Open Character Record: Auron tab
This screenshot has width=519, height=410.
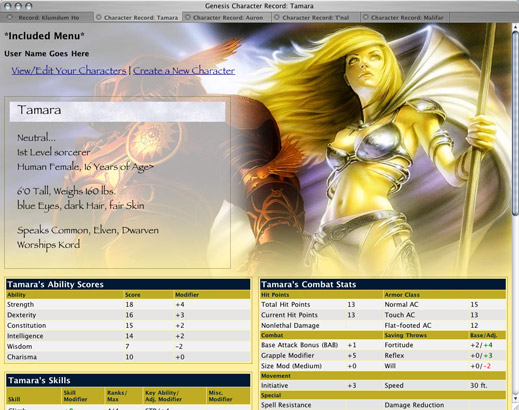click(227, 17)
